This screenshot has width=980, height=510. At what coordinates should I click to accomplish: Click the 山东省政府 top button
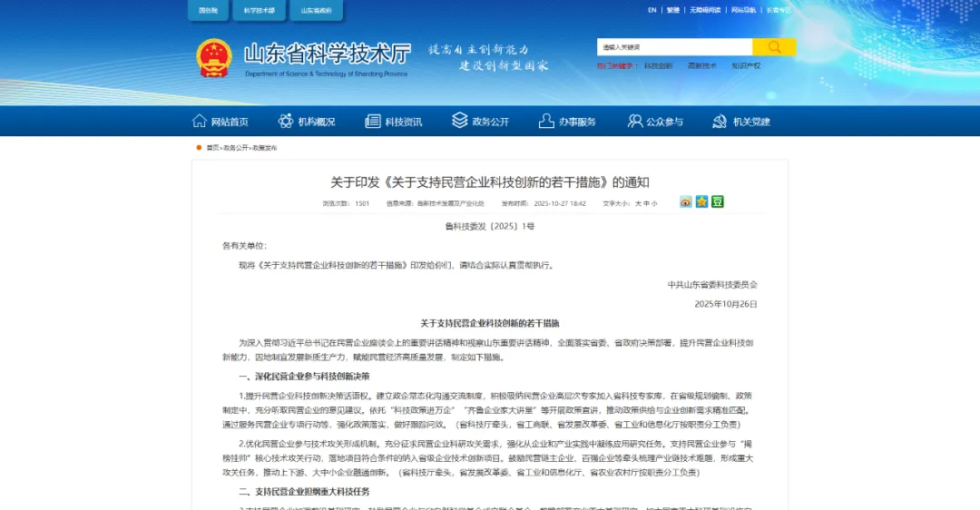coord(317,11)
